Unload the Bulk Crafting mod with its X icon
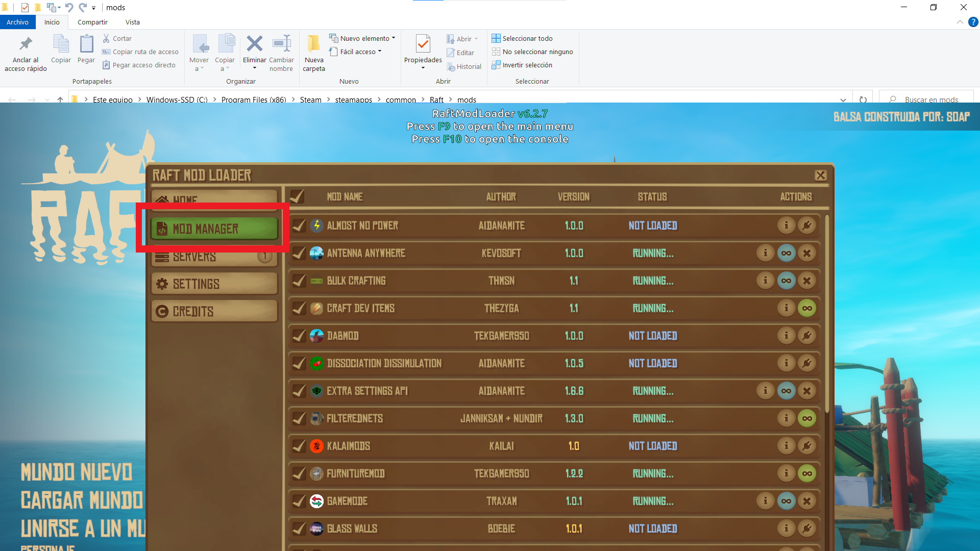This screenshot has height=551, width=980. [806, 281]
